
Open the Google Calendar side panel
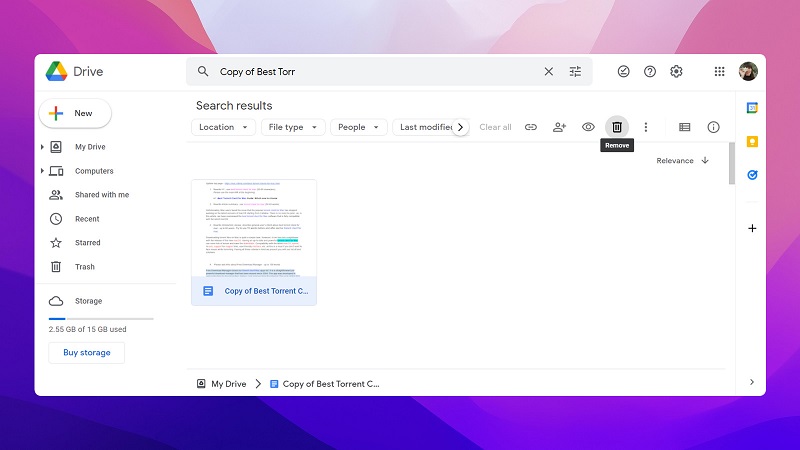click(x=752, y=108)
